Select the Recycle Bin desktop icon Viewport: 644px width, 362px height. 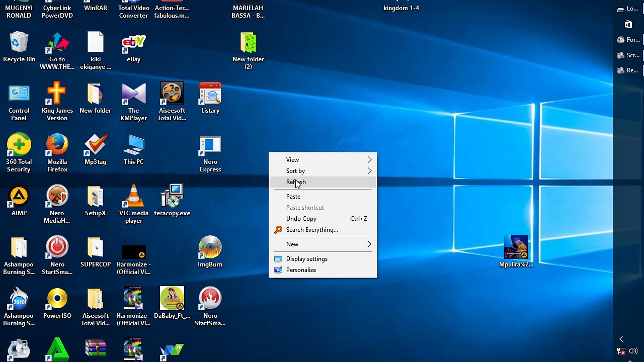pyautogui.click(x=19, y=42)
